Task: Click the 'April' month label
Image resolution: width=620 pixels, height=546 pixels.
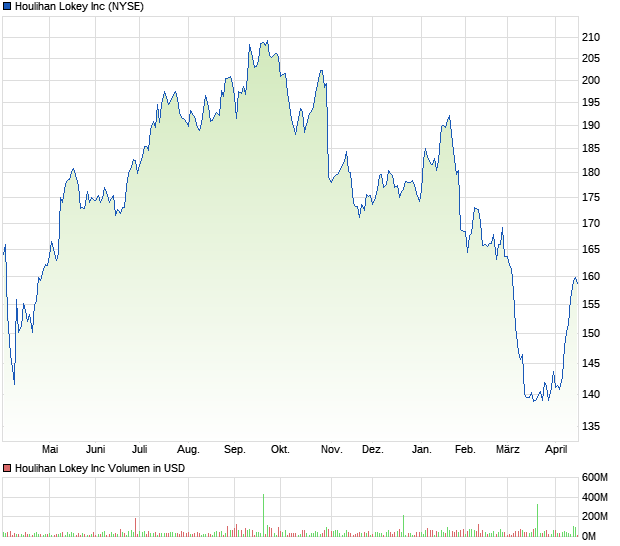Action: point(556,450)
